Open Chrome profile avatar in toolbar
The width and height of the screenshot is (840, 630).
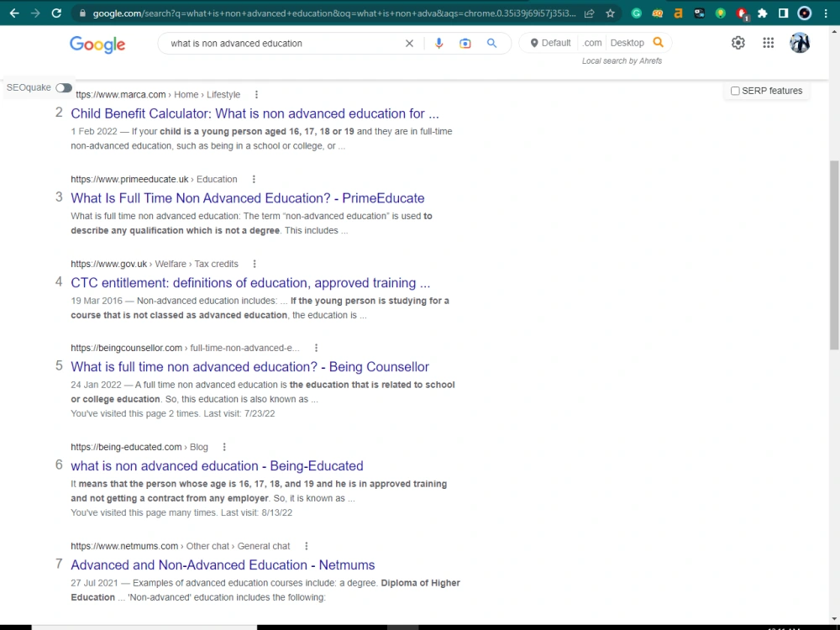(x=804, y=13)
